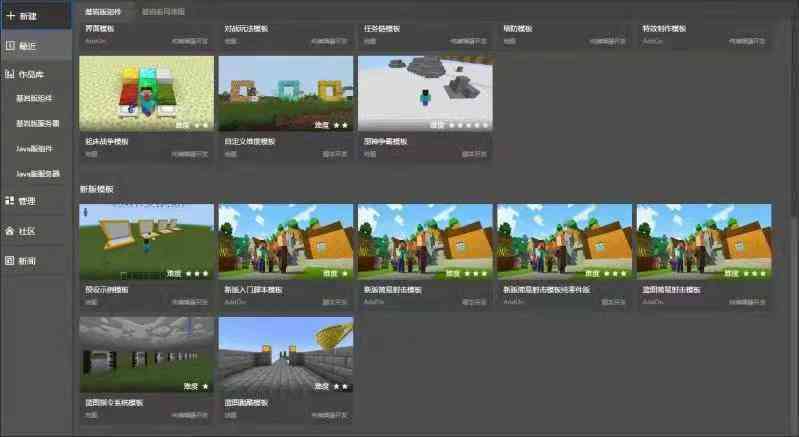The image size is (799, 437).
Task: Switch to the second, dimmed top tab
Action: click(x=163, y=12)
